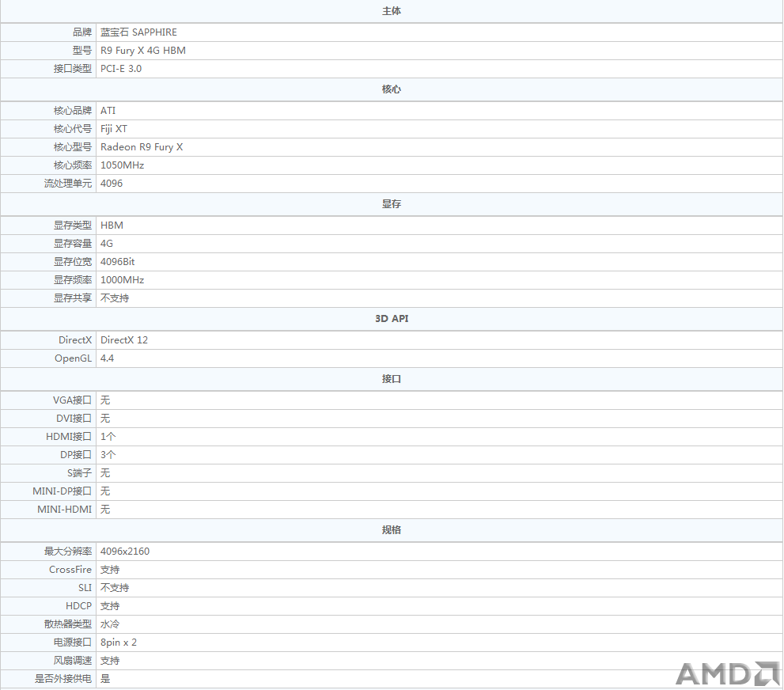
Task: Select the PCI-E 3.0 value
Action: (121, 69)
